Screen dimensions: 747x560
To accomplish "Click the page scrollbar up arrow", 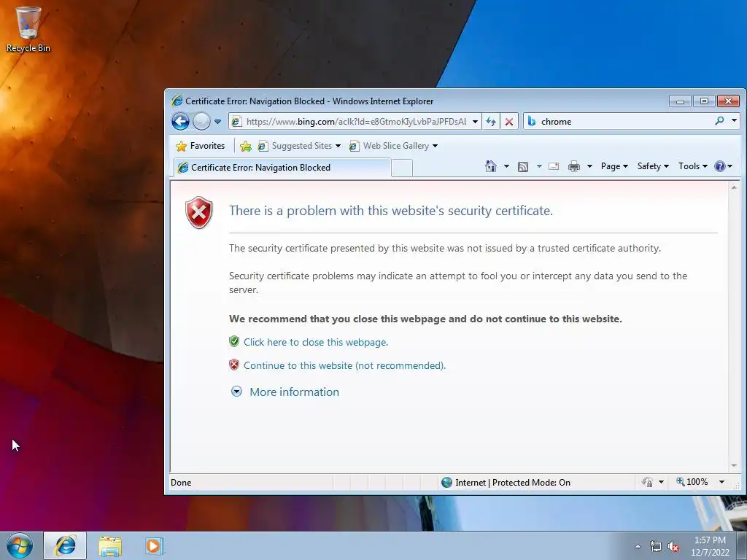I will point(734,187).
